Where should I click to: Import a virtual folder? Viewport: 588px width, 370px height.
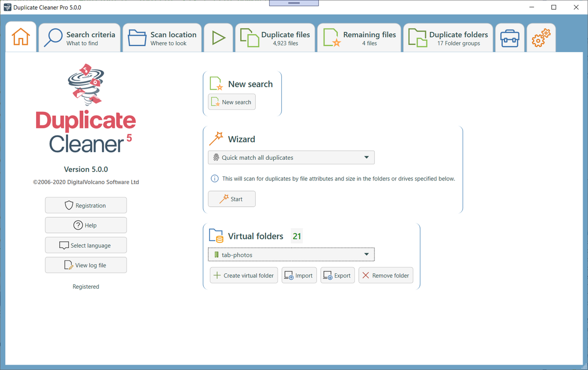tap(299, 275)
